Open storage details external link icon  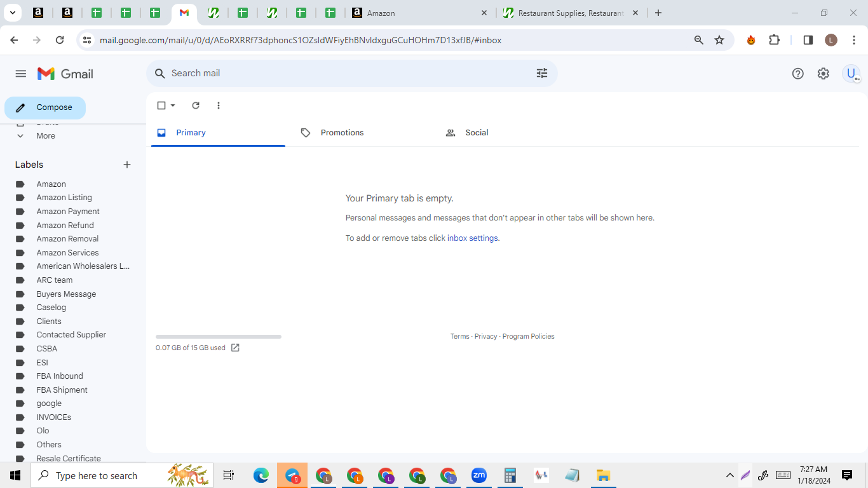[235, 348]
